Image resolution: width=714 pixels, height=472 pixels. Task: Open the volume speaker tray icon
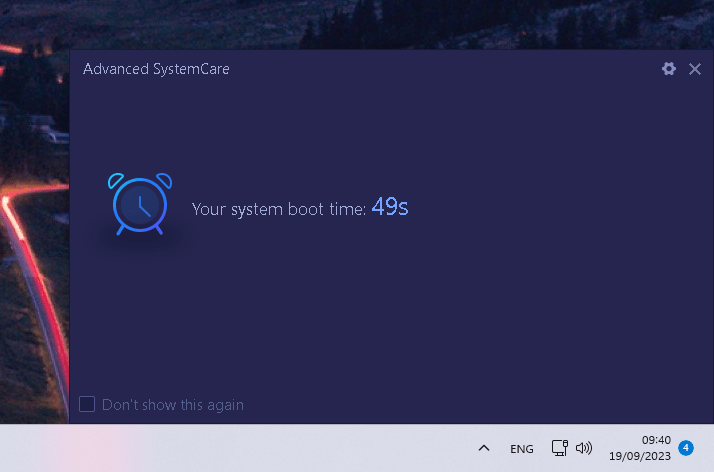(x=584, y=448)
